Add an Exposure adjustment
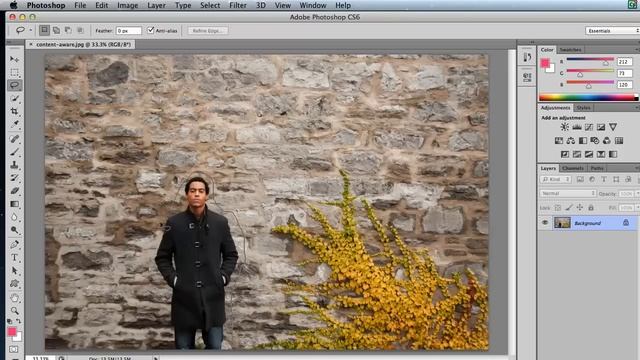Screen dimensions: 640x360 (601, 127)
